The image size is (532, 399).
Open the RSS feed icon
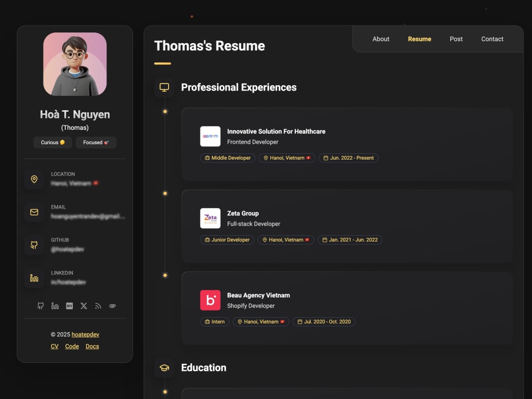point(98,306)
